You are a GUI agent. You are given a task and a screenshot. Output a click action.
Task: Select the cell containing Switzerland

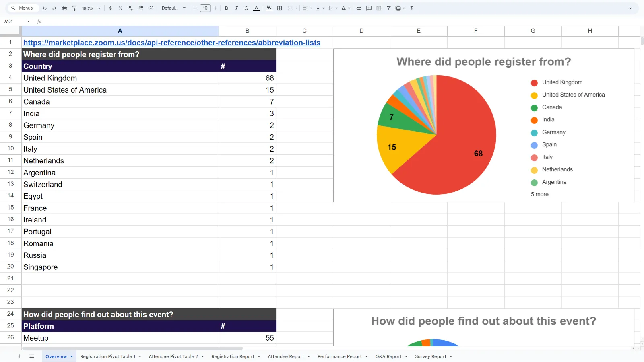120,184
